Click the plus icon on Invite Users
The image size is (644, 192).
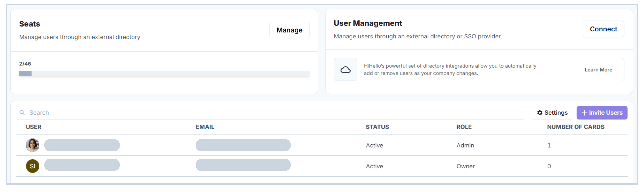pyautogui.click(x=584, y=113)
